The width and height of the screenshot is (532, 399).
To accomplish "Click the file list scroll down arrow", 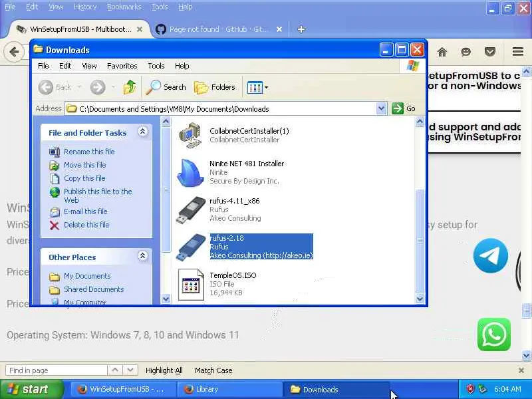I will [x=420, y=299].
